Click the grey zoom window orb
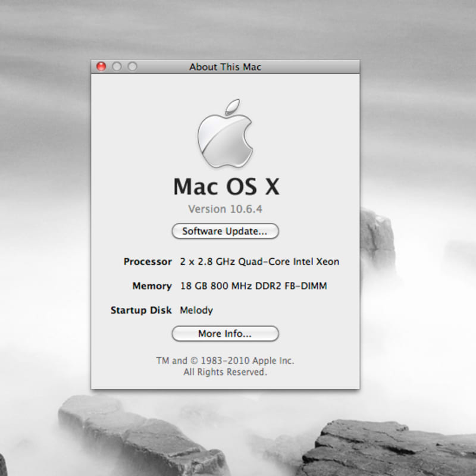Screen dimensions: 476x476 point(130,67)
